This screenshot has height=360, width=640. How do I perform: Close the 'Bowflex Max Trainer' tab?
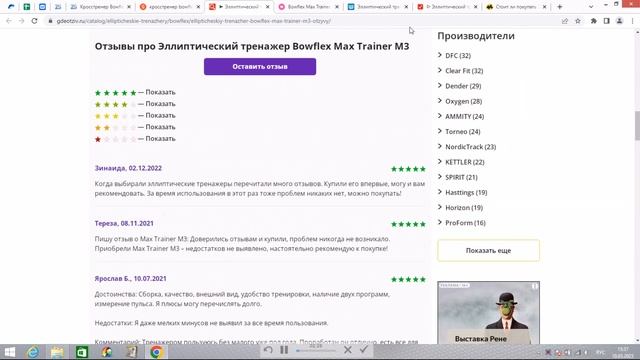click(x=337, y=7)
